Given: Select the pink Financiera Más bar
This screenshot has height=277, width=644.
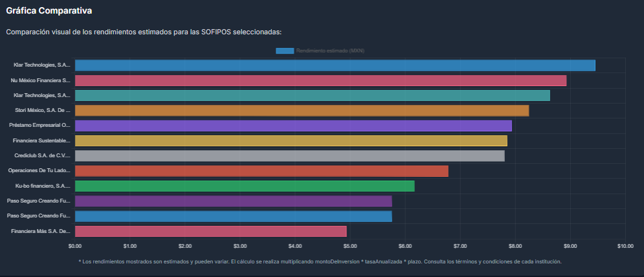Looking at the screenshot, I should click(x=211, y=232).
